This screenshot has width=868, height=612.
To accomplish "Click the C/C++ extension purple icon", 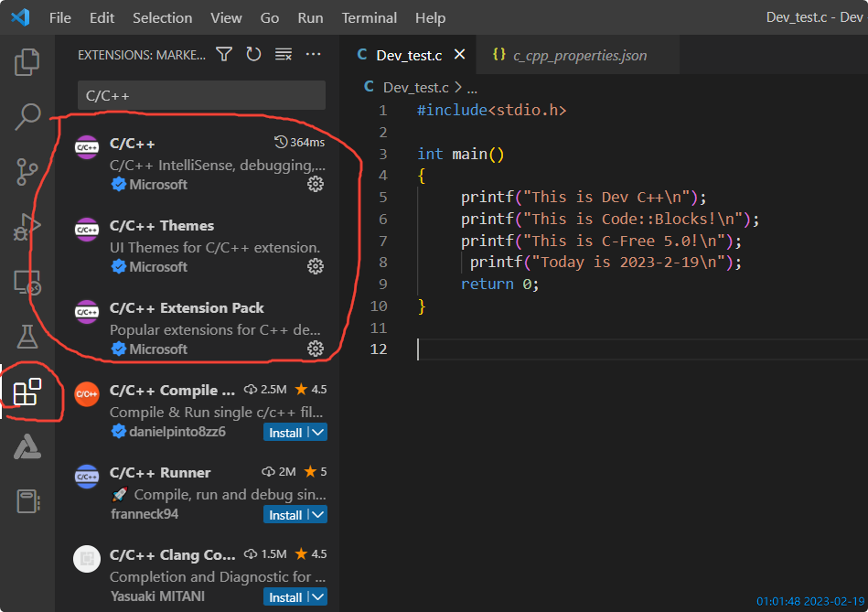I will pos(87,146).
